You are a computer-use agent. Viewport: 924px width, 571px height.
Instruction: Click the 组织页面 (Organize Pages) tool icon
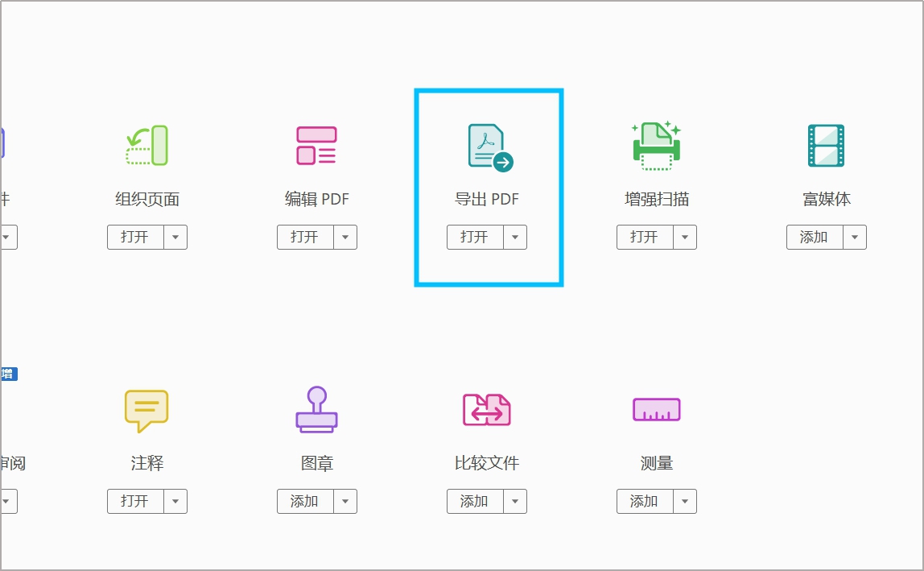[147, 145]
